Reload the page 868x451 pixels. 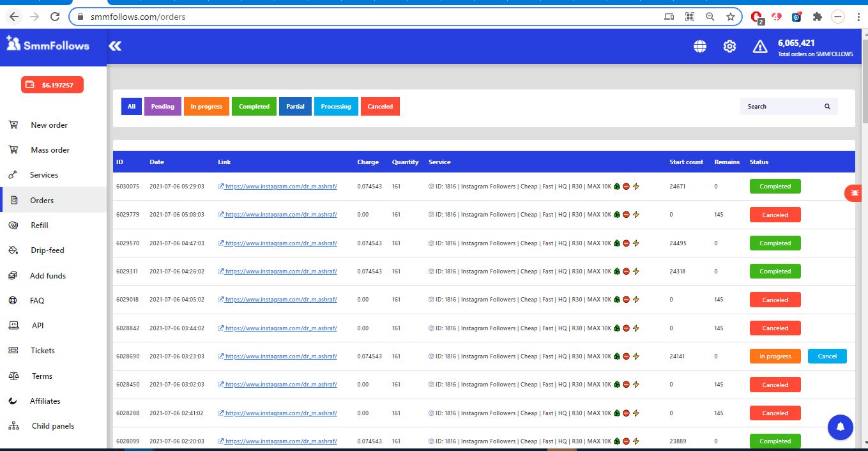click(55, 17)
